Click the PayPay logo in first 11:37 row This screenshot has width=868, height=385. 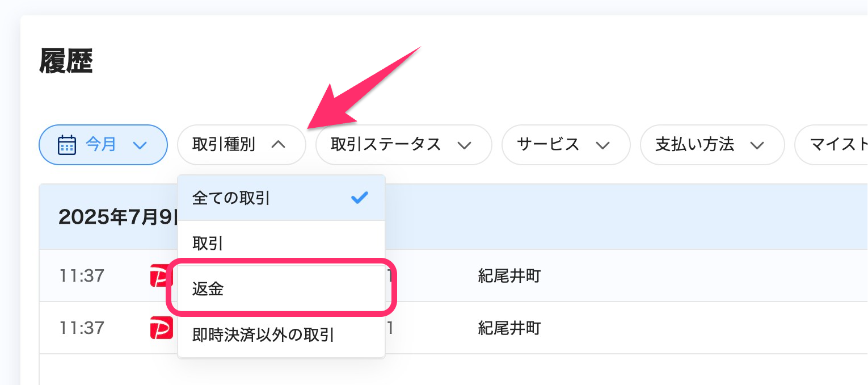tap(161, 275)
